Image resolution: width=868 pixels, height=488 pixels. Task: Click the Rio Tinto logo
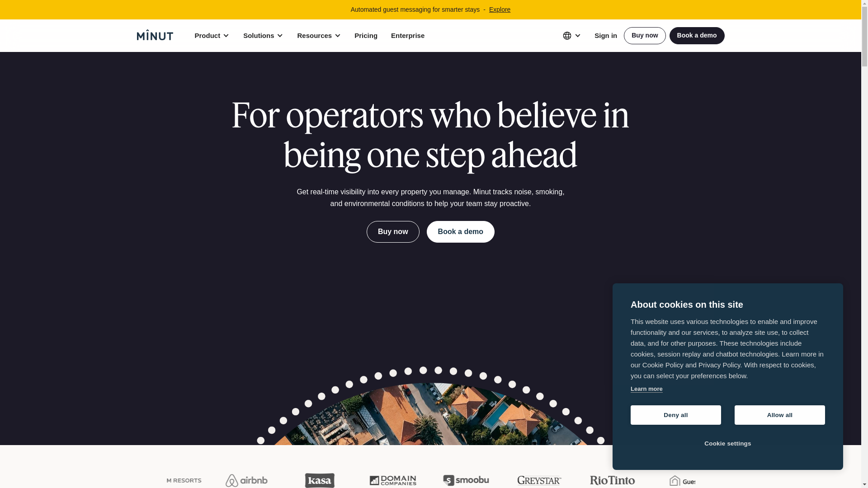pos(612,480)
